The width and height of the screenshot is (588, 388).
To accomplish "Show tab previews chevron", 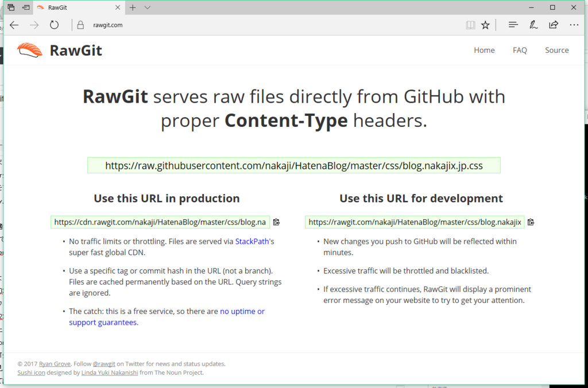I will coord(148,7).
